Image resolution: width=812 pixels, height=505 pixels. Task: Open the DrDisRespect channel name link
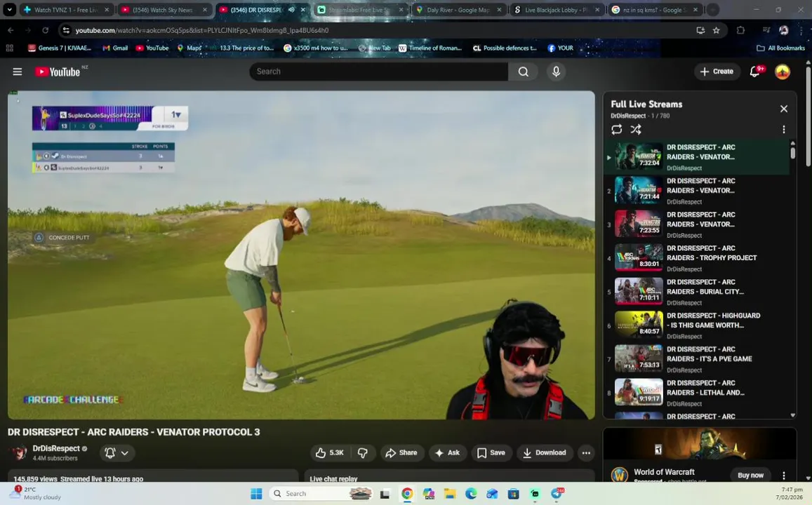coord(56,449)
